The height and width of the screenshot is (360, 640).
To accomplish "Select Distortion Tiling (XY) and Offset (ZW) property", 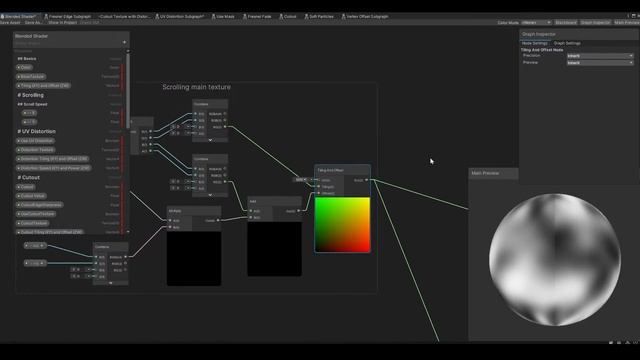I will coord(52,159).
